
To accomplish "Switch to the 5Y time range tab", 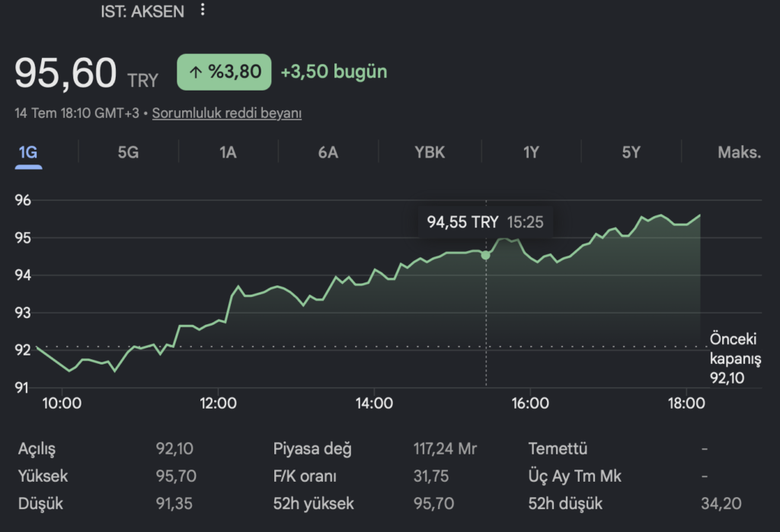I will click(x=631, y=152).
